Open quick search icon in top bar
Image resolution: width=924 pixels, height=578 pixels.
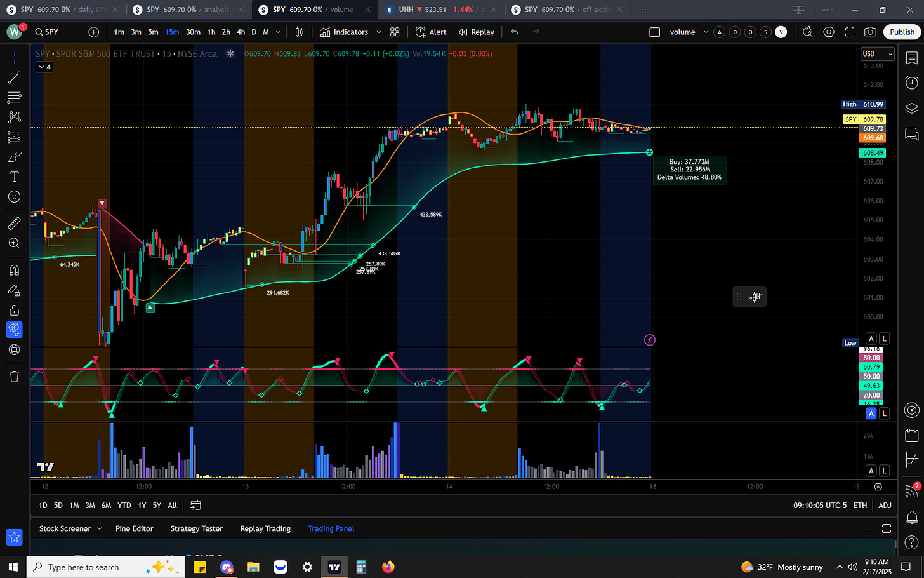808,32
